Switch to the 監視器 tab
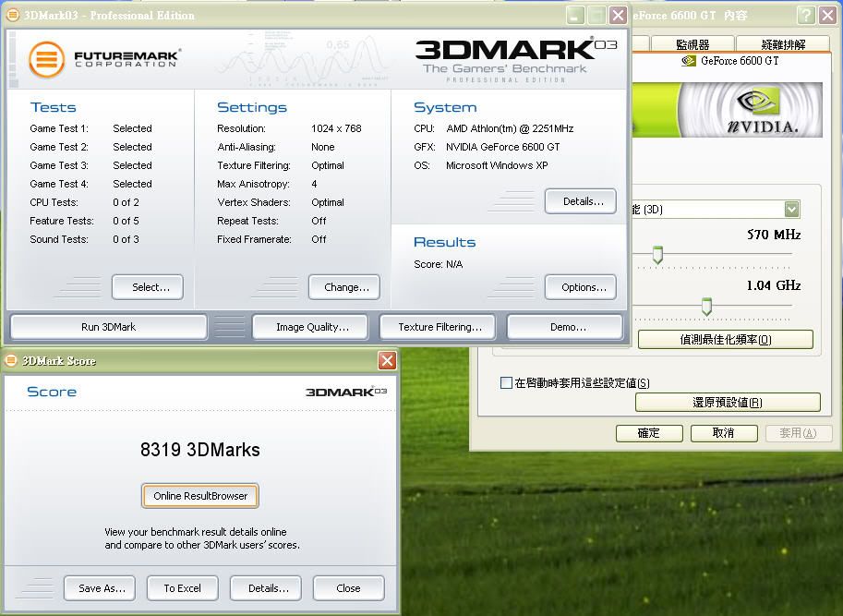Image resolution: width=843 pixels, height=616 pixels. [x=692, y=44]
